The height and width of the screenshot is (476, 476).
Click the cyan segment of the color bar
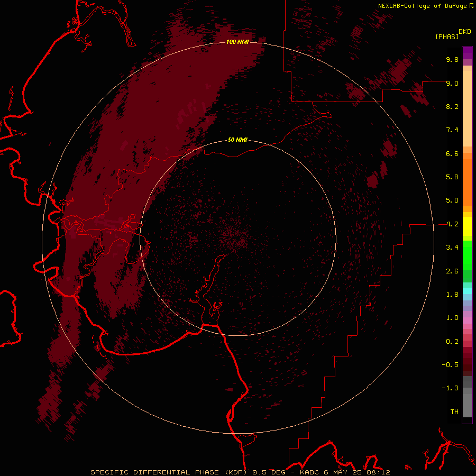[467, 291]
